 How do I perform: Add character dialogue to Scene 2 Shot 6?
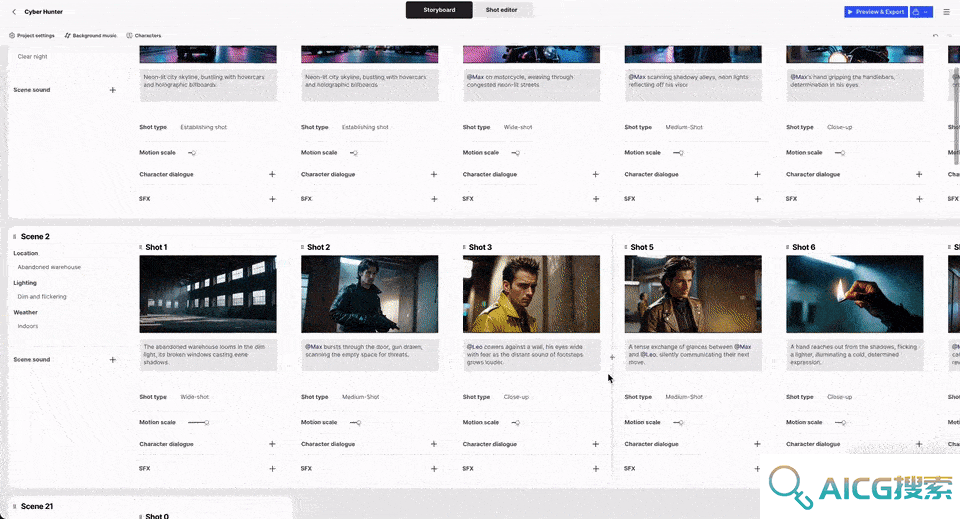pos(919,444)
